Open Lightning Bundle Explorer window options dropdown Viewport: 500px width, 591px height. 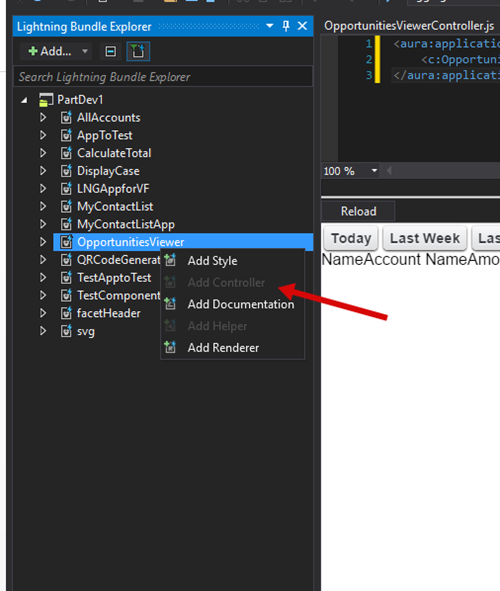pyautogui.click(x=269, y=26)
